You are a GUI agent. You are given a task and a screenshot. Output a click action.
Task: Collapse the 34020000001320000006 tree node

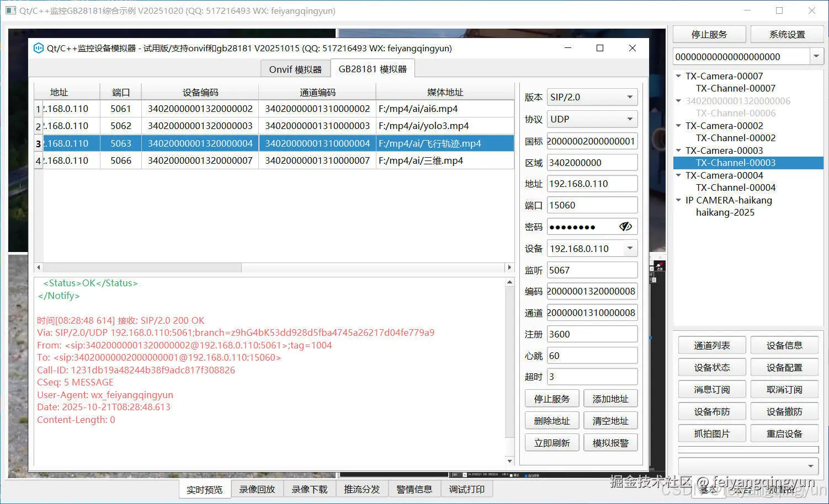pyautogui.click(x=679, y=101)
